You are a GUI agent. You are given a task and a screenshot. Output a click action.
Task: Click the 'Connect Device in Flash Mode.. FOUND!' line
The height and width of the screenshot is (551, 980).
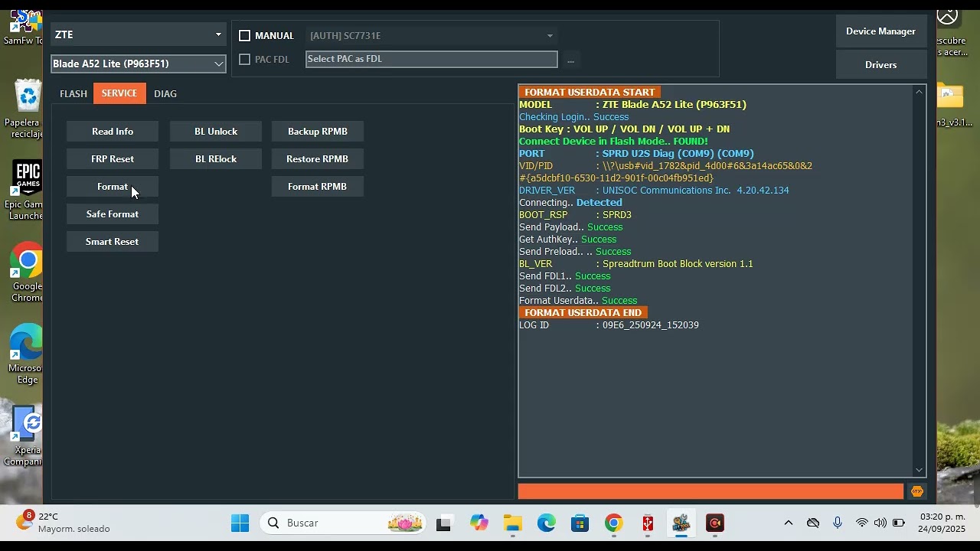[614, 142]
